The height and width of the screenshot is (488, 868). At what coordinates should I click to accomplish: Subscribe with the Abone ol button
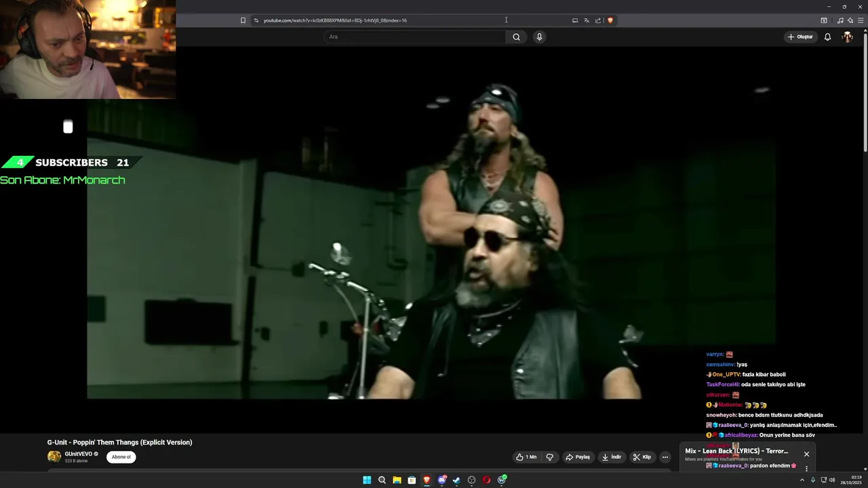121,457
